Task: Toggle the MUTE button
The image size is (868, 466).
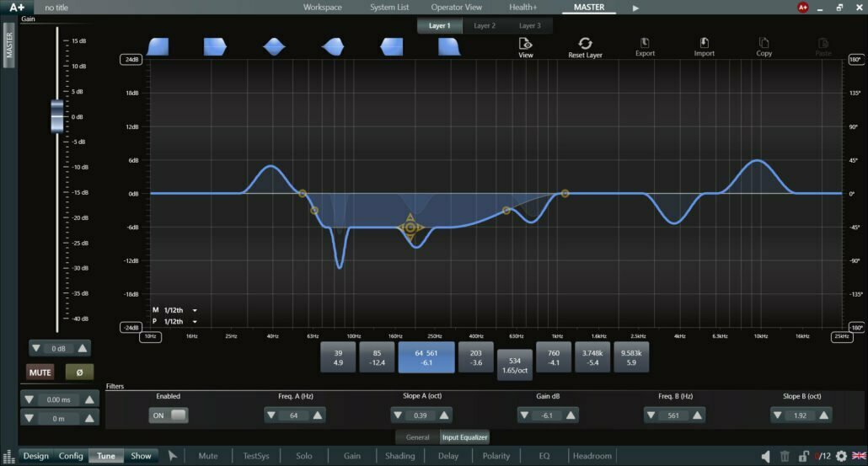Action: pos(40,372)
